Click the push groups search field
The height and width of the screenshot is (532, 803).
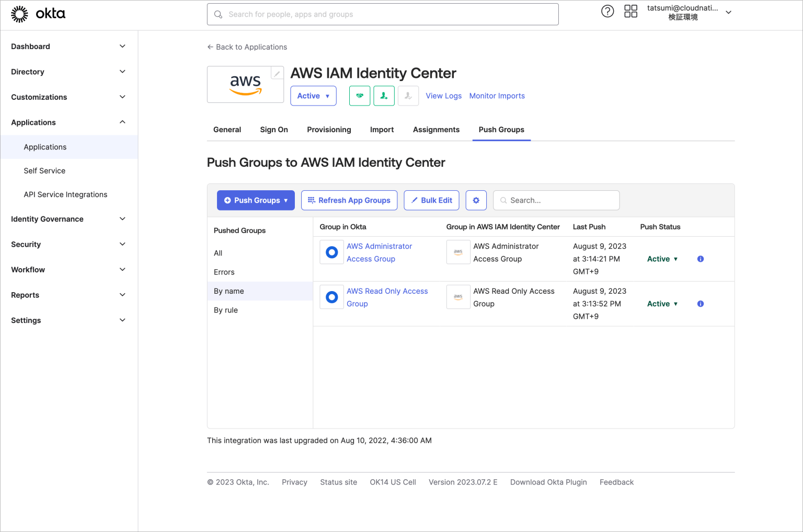[556, 200]
